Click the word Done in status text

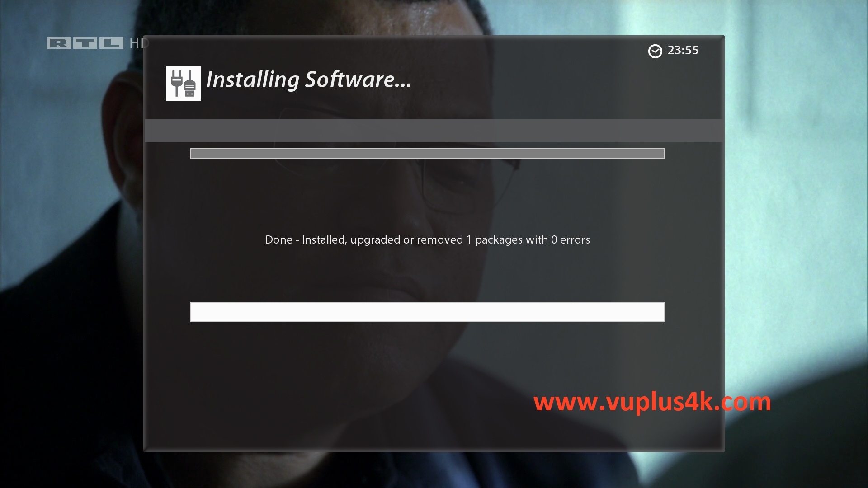(278, 240)
